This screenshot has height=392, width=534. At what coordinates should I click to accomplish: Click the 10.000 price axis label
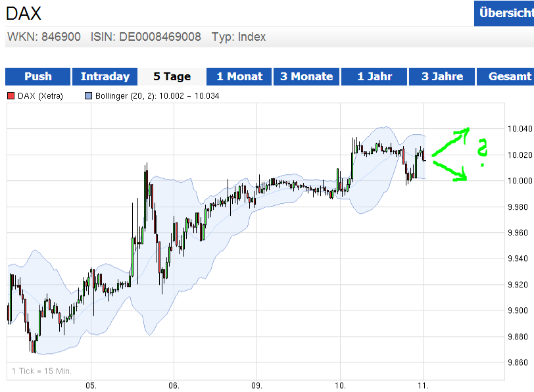click(x=520, y=181)
